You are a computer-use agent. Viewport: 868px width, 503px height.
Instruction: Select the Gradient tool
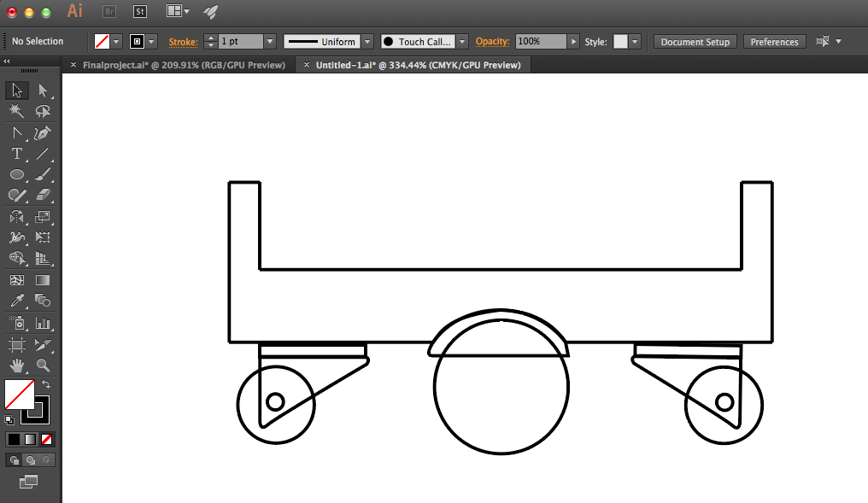click(43, 280)
